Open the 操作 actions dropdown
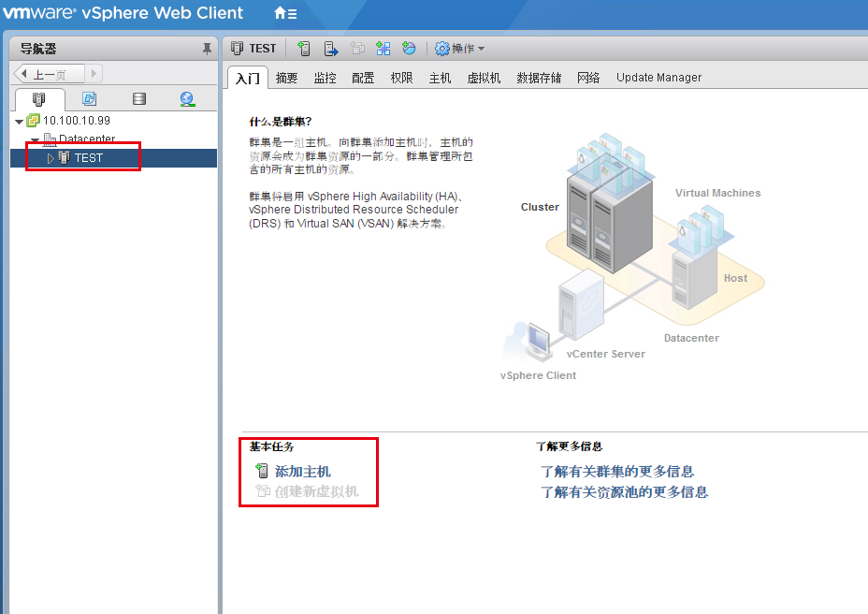 [x=459, y=49]
